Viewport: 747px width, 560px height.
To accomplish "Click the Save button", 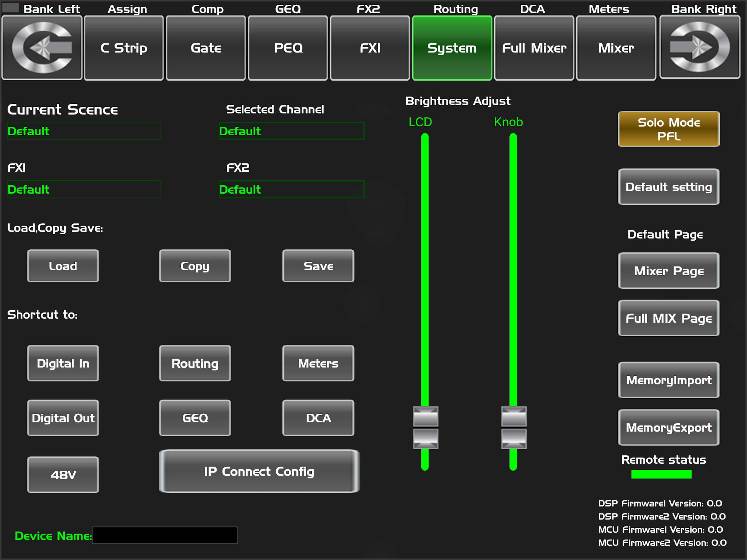I will pos(318,266).
